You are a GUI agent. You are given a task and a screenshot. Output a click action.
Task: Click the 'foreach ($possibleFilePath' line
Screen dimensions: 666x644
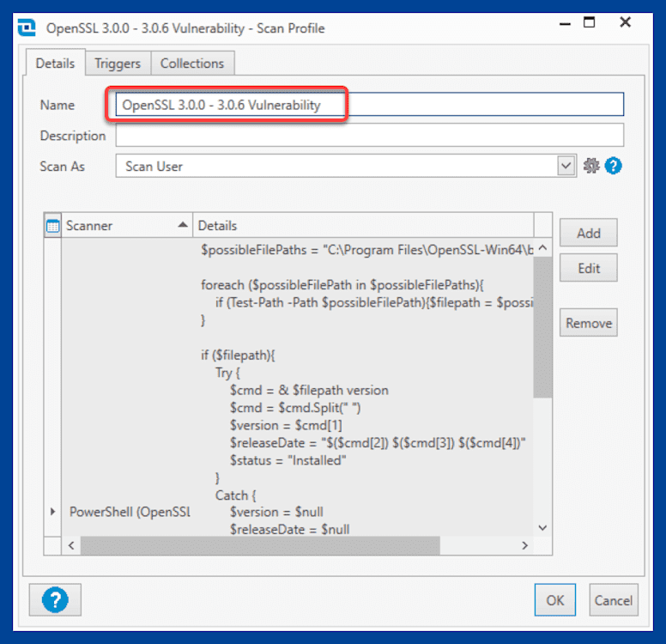click(342, 285)
